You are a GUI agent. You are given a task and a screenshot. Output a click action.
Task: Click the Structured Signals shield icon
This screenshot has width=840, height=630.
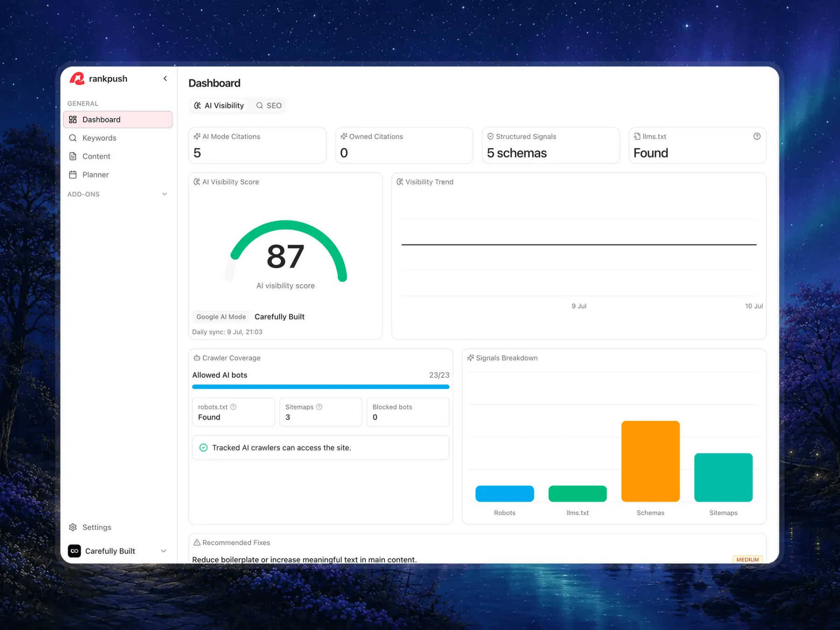coord(490,136)
